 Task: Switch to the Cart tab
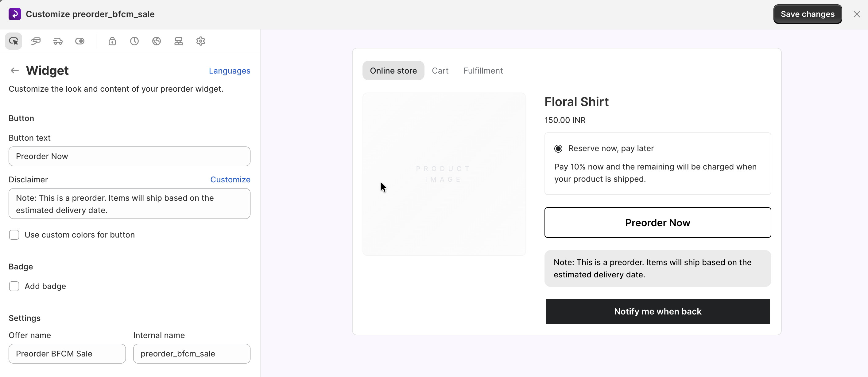pyautogui.click(x=440, y=70)
